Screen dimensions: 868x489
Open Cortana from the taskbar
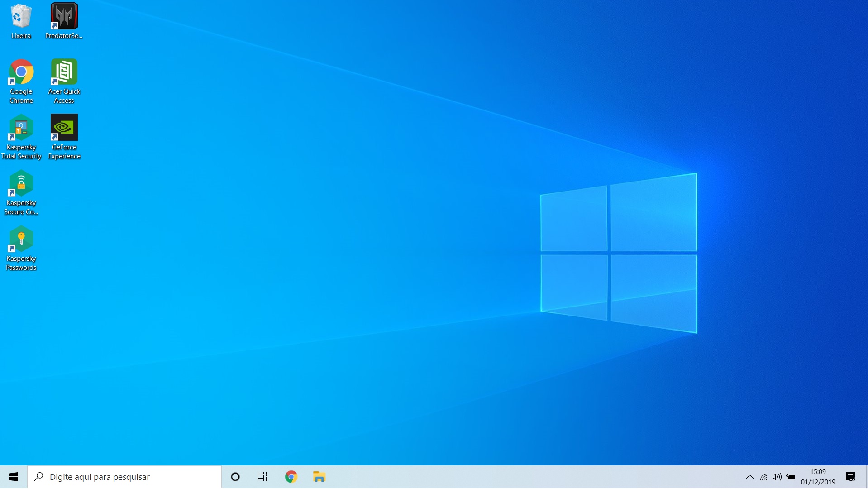tap(235, 477)
